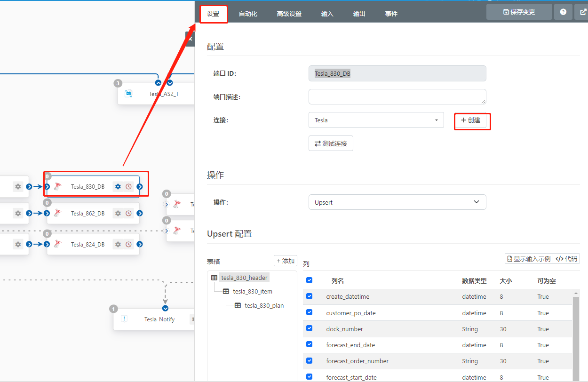Select tesla_830_plan in the table tree
This screenshot has width=588, height=382.
tap(264, 305)
